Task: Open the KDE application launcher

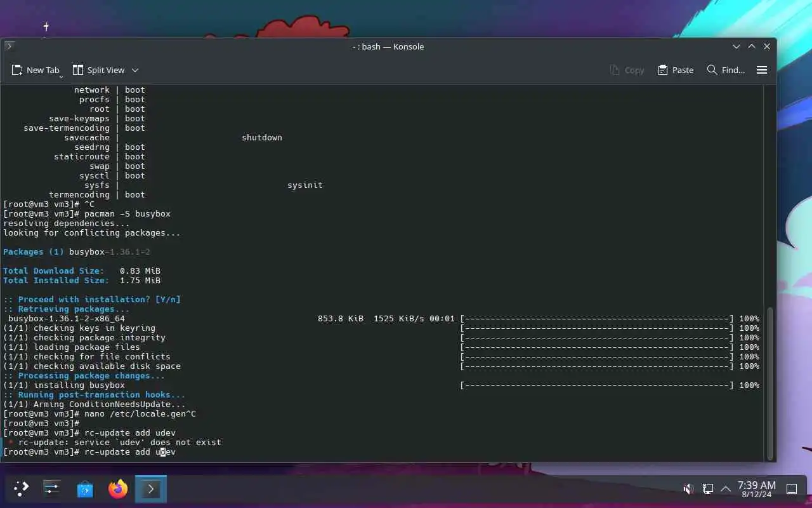Action: (x=21, y=488)
